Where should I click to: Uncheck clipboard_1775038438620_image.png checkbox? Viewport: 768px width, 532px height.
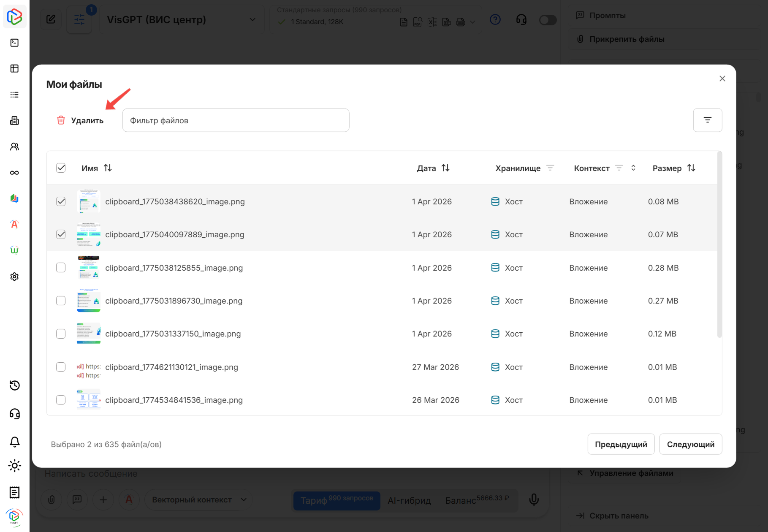61,201
